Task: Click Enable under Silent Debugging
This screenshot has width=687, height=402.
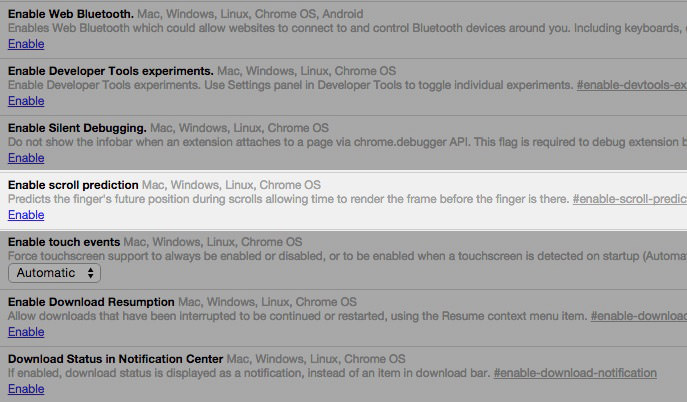Action: click(x=26, y=158)
